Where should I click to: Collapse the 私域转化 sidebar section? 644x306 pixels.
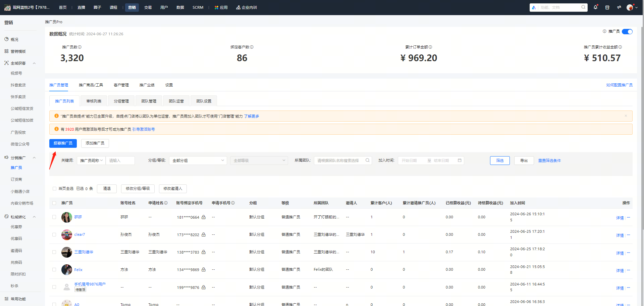tap(34, 217)
